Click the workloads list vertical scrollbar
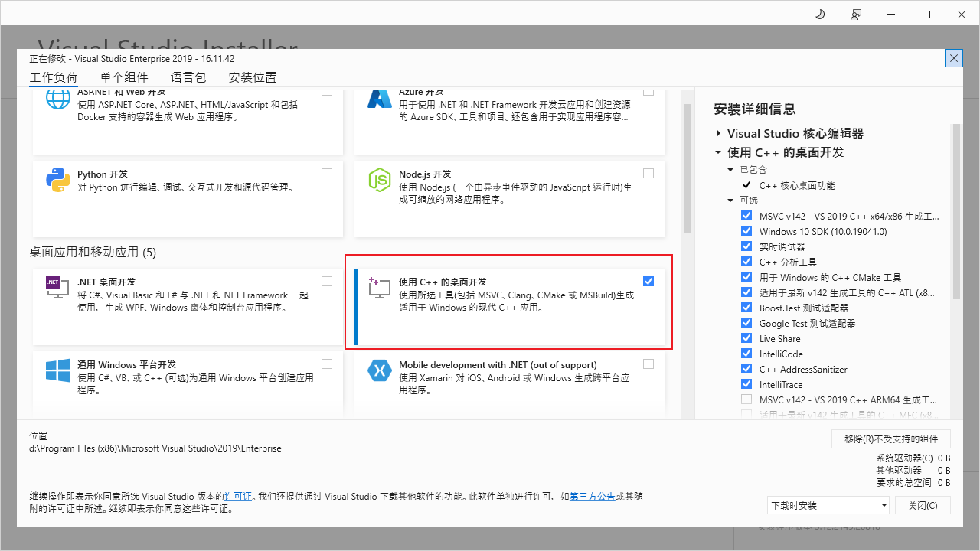The image size is (980, 551). tap(688, 168)
